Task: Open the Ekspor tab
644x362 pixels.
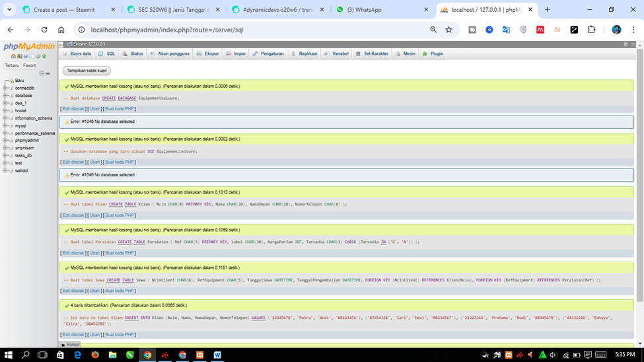Action: tap(208, 54)
